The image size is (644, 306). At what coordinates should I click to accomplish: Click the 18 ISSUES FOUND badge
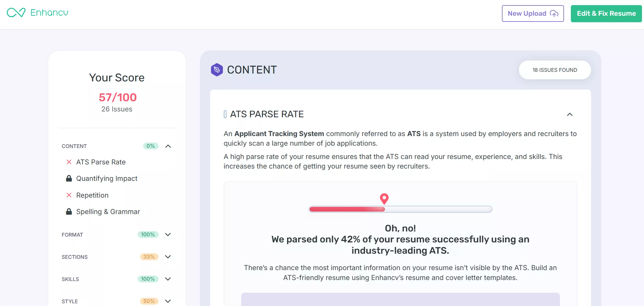coord(554,70)
